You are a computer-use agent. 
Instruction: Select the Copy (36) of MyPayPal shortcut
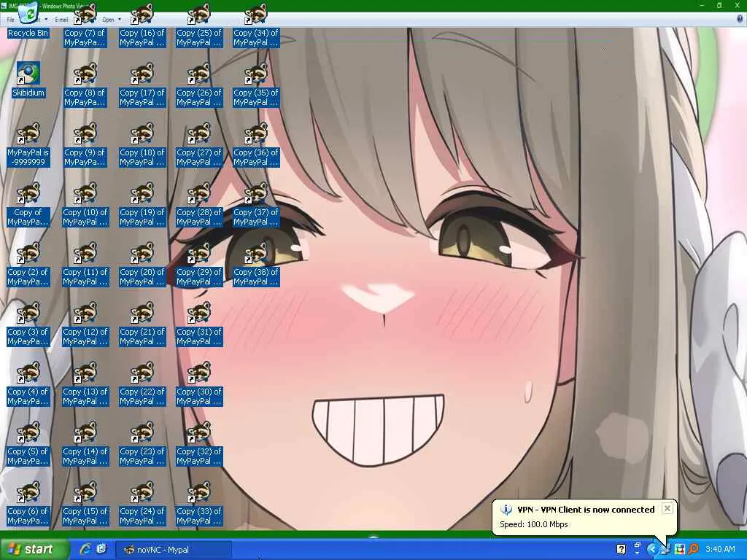pyautogui.click(x=256, y=144)
